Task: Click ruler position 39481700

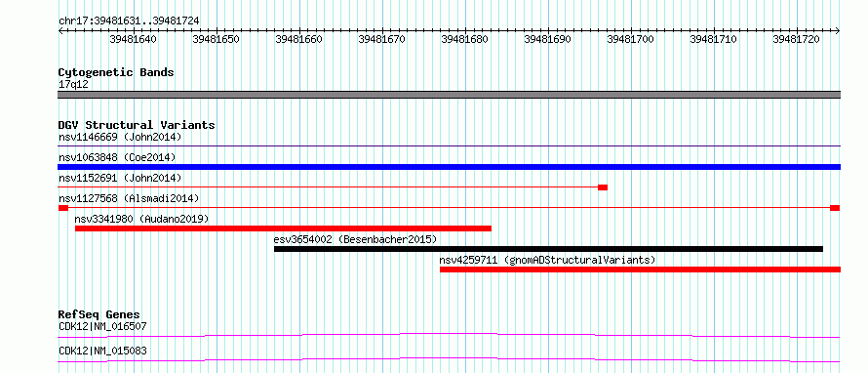Action: tap(630, 39)
